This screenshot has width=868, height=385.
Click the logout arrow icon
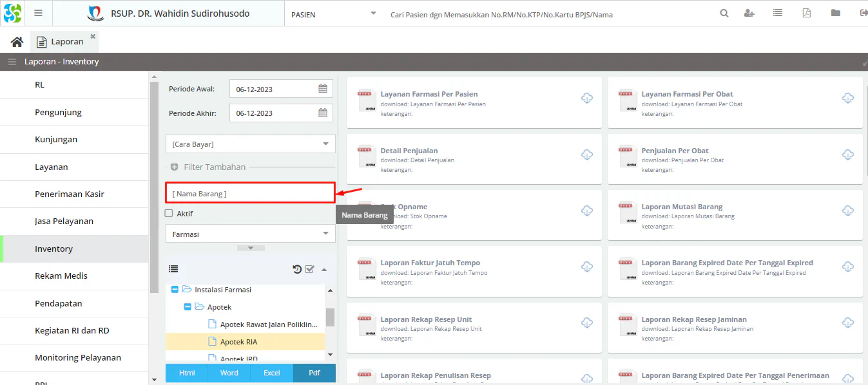pyautogui.click(x=863, y=13)
